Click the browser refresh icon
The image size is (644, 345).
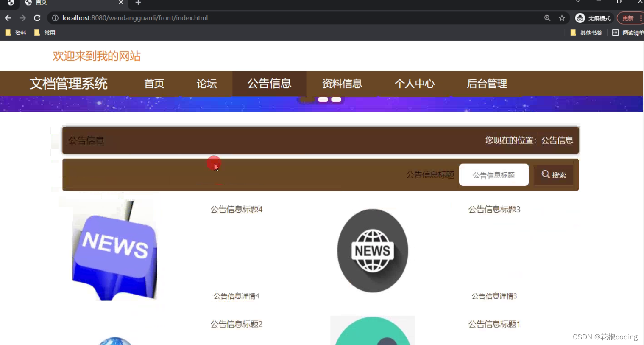pyautogui.click(x=37, y=18)
